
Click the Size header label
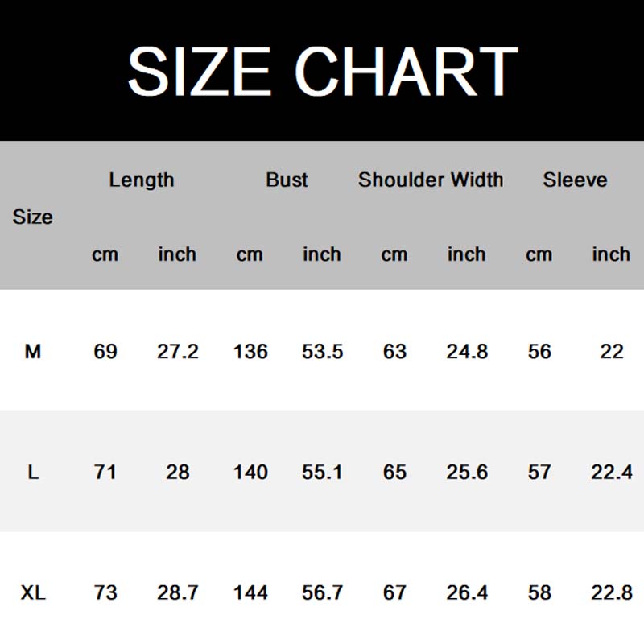(x=33, y=217)
